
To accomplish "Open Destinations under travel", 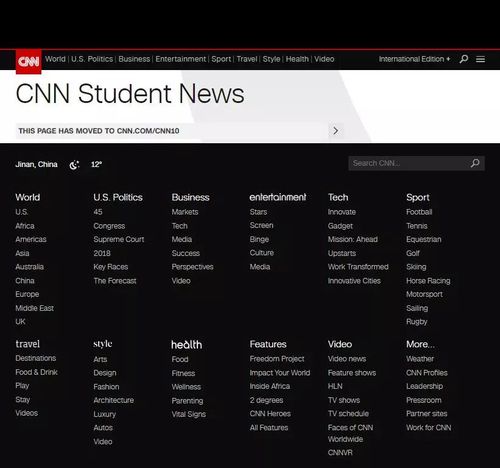I will [36, 358].
